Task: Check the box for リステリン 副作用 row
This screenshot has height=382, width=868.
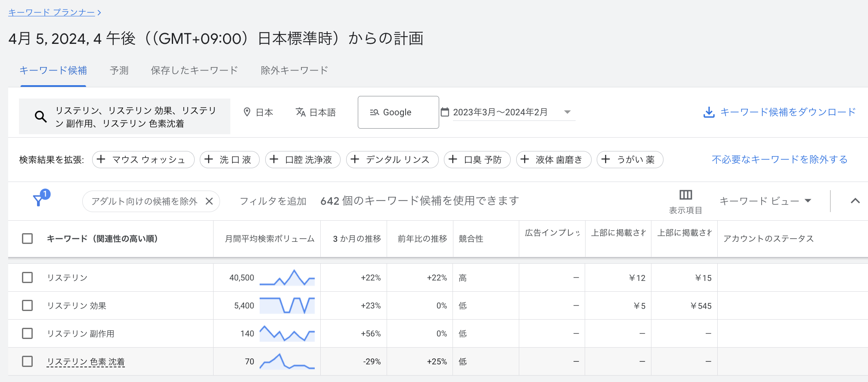Action: tap(27, 333)
